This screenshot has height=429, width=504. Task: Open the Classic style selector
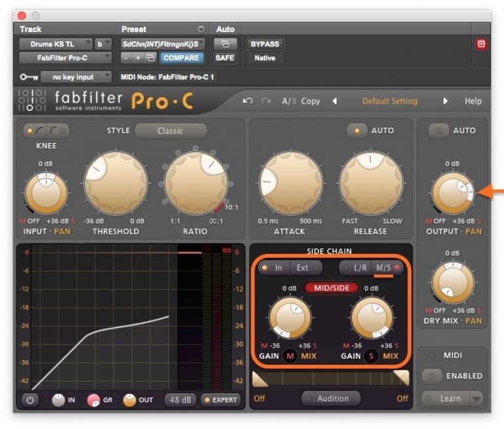171,131
